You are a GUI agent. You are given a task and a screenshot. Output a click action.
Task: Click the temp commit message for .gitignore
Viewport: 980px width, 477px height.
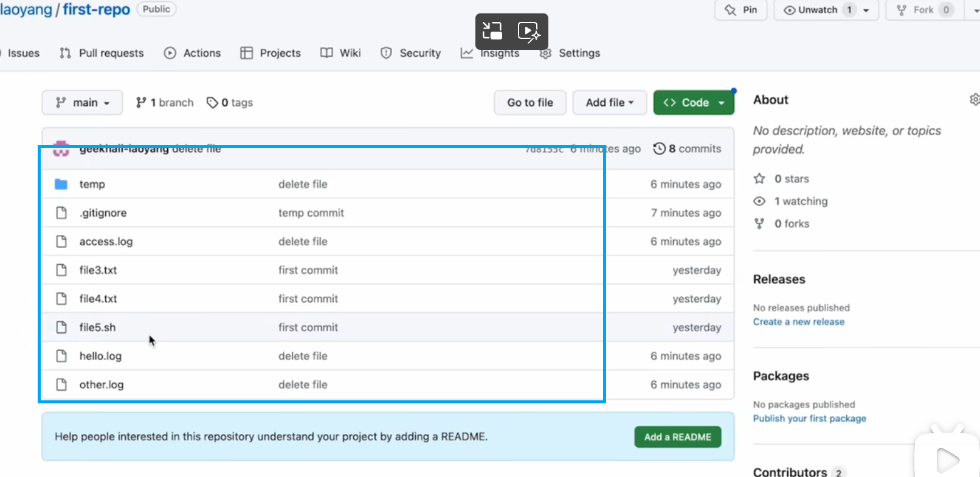point(311,212)
